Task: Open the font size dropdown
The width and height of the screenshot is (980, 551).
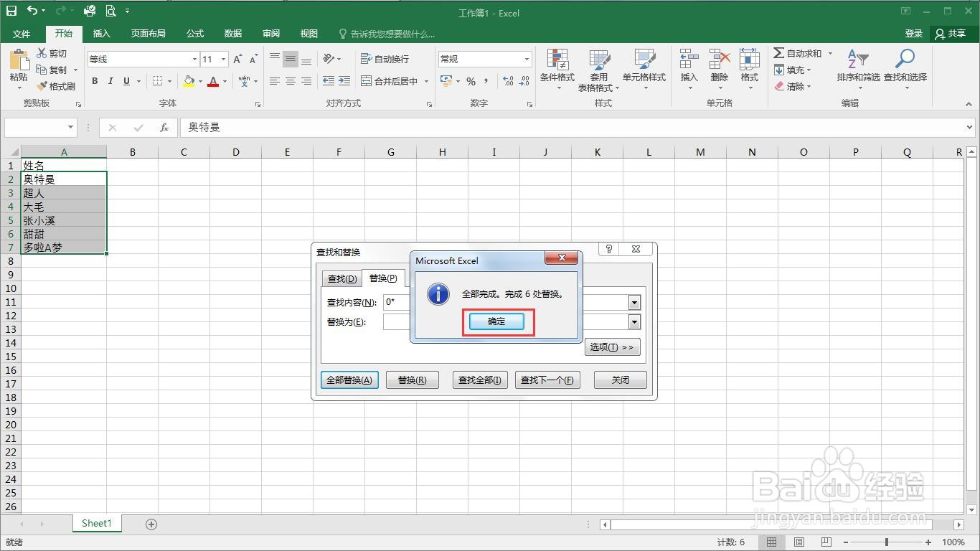Action: (223, 58)
